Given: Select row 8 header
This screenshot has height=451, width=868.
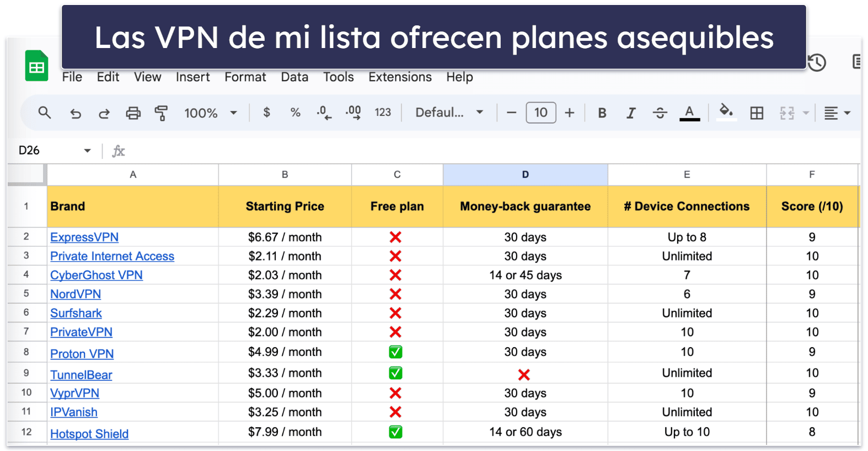Looking at the screenshot, I should tap(26, 352).
